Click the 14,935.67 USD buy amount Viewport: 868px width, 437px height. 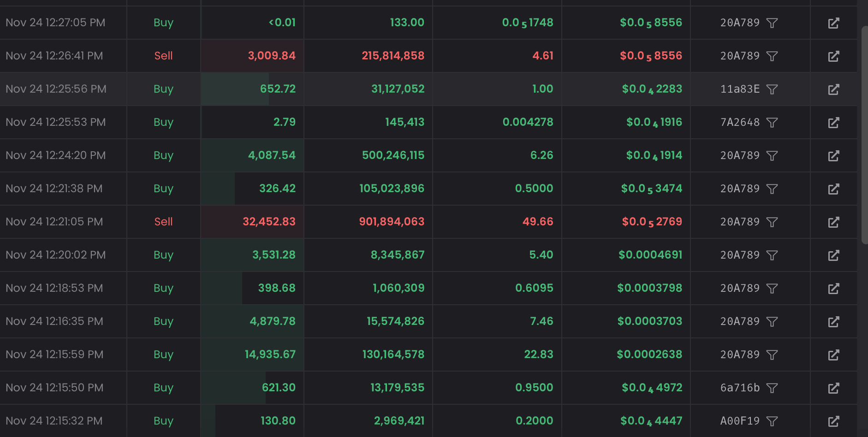(270, 354)
